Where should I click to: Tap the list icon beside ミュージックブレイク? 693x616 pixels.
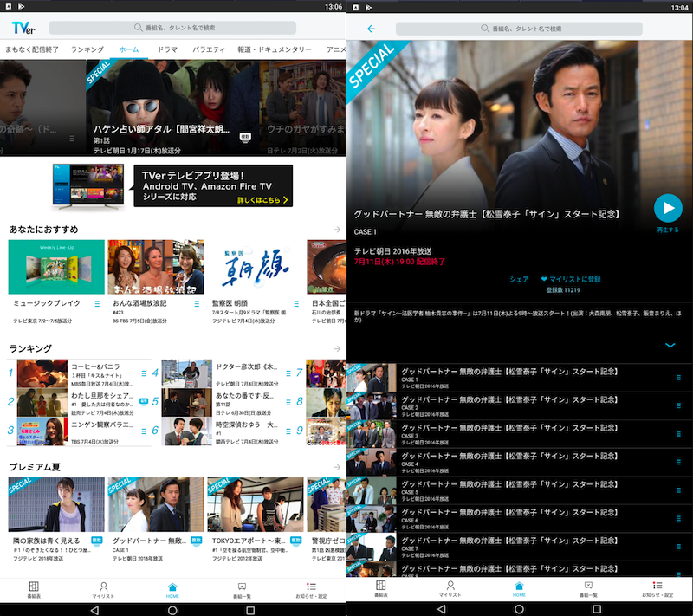[x=98, y=304]
